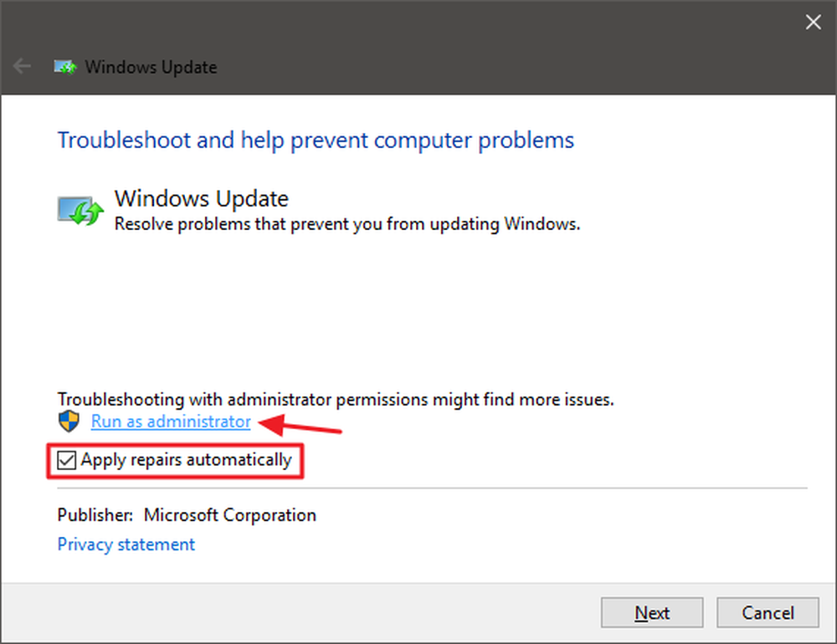Click the "Windows Update" troubleshooter name heading
Screen dimensions: 837x644
click(201, 198)
